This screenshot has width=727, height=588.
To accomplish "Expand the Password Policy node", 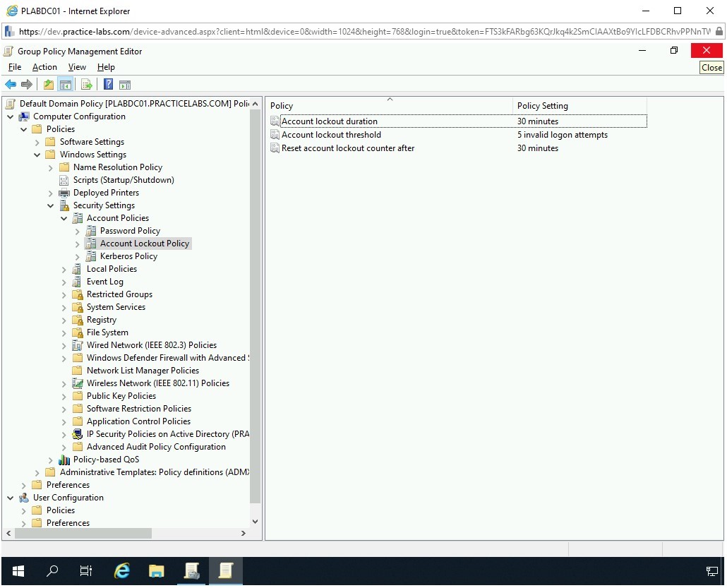I will (78, 231).
